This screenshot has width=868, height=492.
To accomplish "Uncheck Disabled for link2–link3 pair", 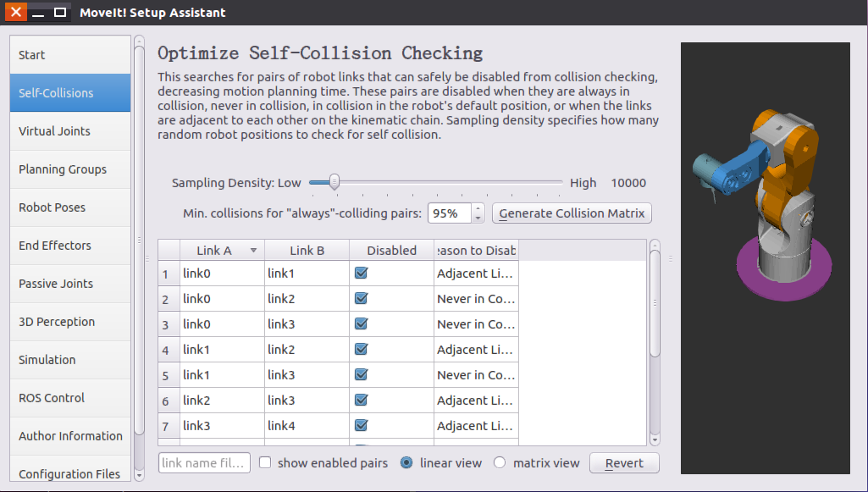I will pos(362,401).
